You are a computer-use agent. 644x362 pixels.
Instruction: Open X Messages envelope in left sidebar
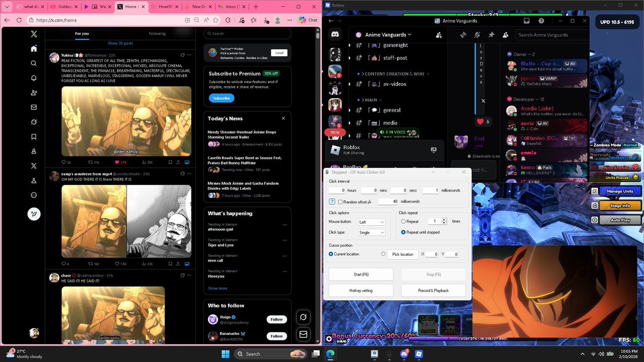34,107
